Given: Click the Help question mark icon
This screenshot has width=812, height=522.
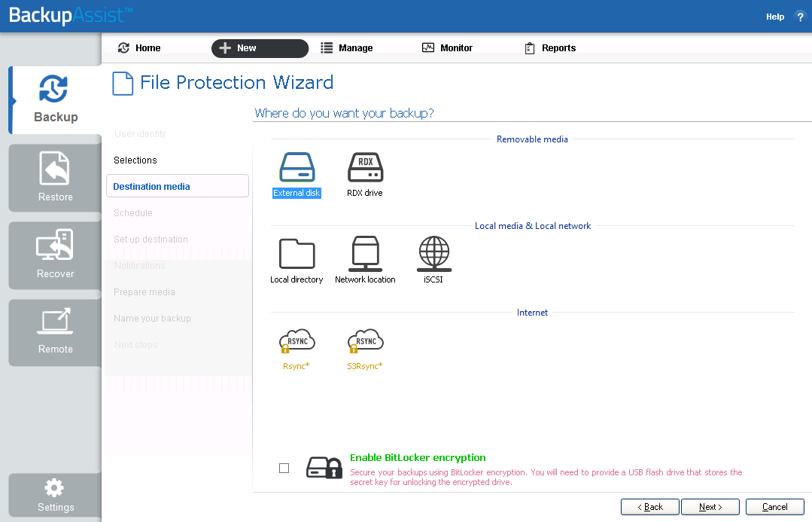Looking at the screenshot, I should 799,17.
